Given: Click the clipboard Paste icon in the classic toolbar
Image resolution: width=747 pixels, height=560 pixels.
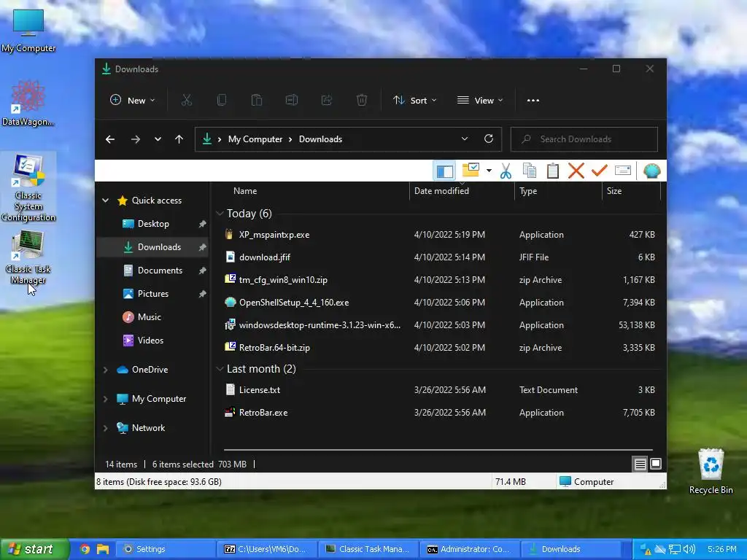Looking at the screenshot, I should (x=553, y=171).
